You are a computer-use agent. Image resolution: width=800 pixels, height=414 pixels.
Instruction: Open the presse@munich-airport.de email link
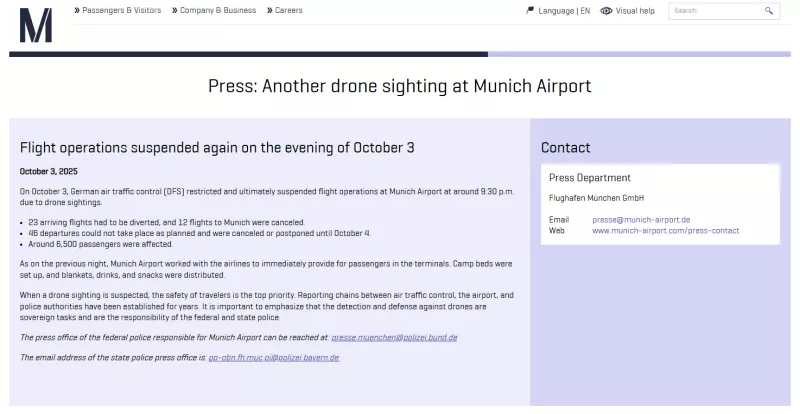(641, 219)
